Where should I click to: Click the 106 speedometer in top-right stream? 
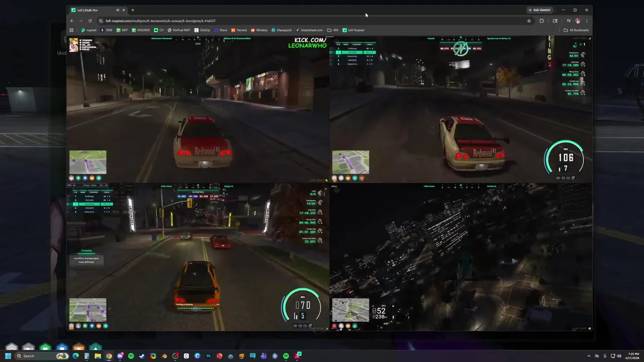tap(565, 158)
